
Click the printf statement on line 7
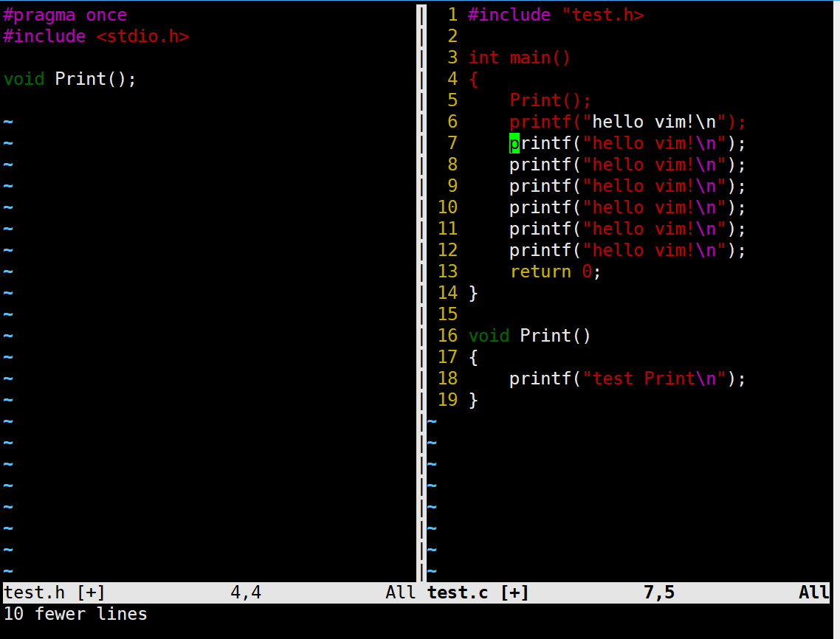tap(627, 144)
